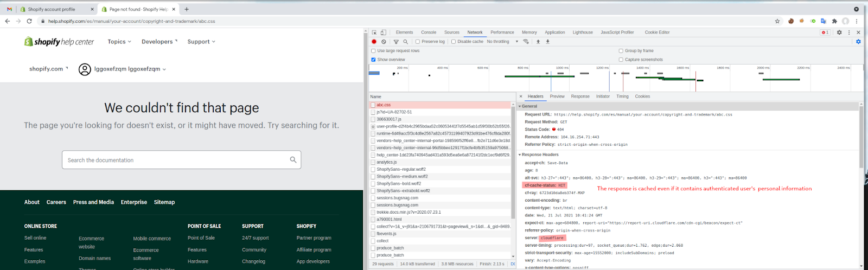Reload the page
Image resolution: width=868 pixels, height=270 pixels.
29,21
